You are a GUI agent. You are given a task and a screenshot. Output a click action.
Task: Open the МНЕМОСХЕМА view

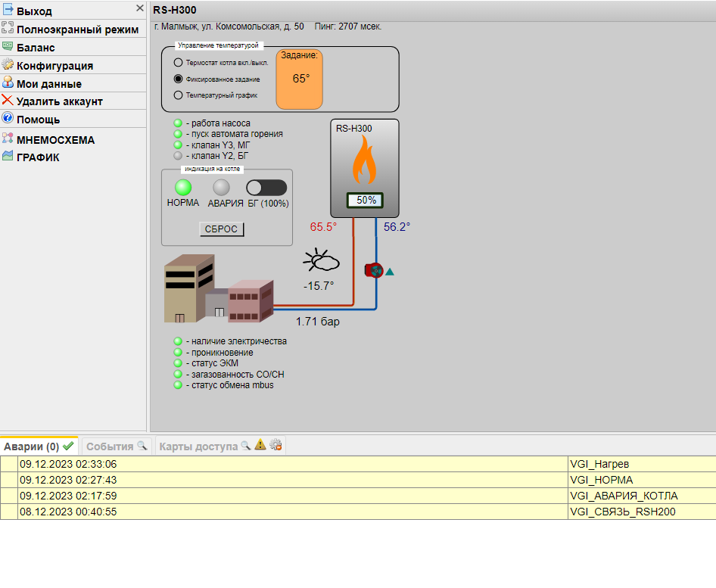tap(56, 140)
